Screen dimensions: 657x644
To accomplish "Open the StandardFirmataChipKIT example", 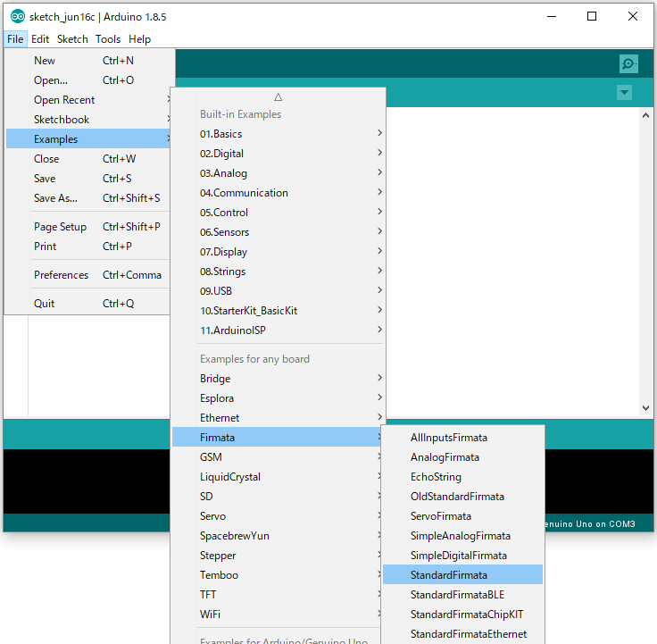I will tap(463, 615).
